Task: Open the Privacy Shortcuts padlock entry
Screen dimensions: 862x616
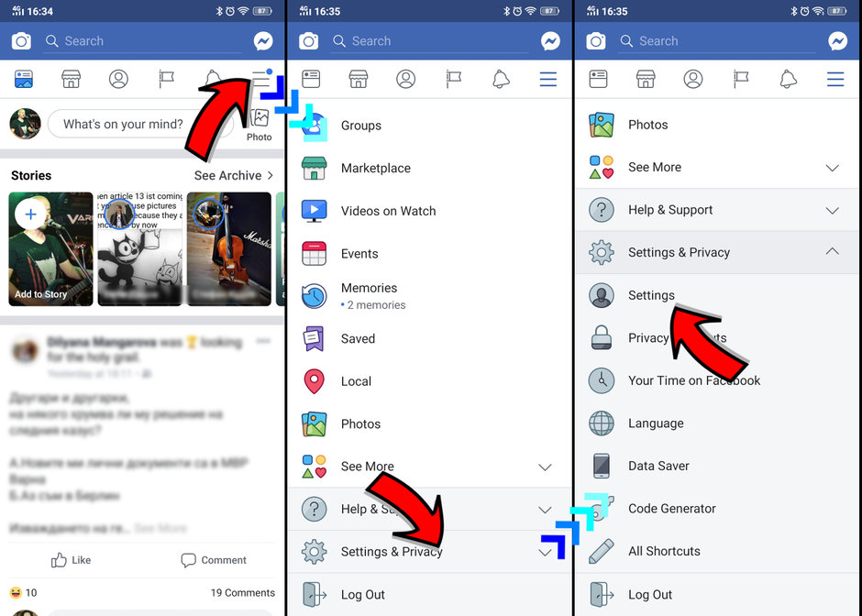Action: [x=717, y=338]
